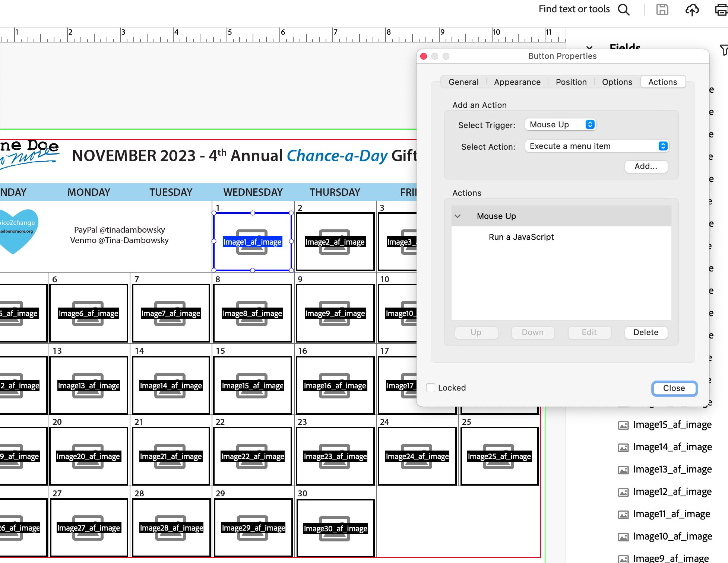Viewport: 728px width, 563px height.
Task: Switch to the Options tab
Action: pos(617,82)
